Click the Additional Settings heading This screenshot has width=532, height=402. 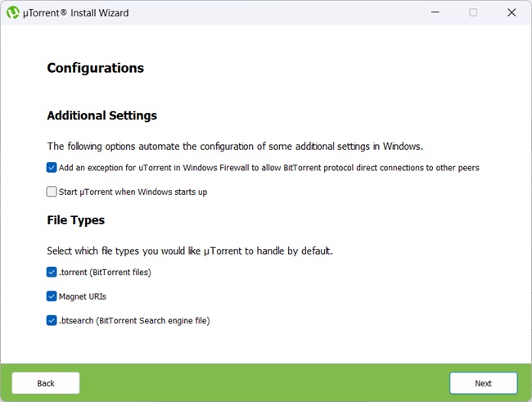tap(101, 115)
